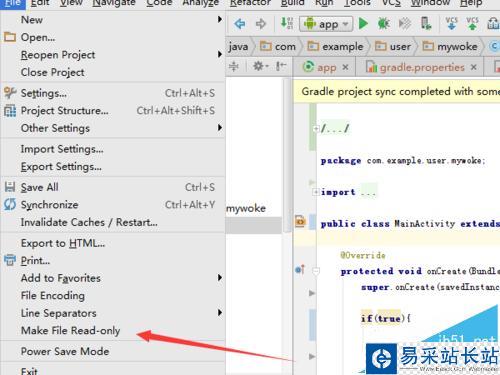The height and width of the screenshot is (375, 500).
Task: Click the project panel vertical scrollbar
Action: coord(287,155)
